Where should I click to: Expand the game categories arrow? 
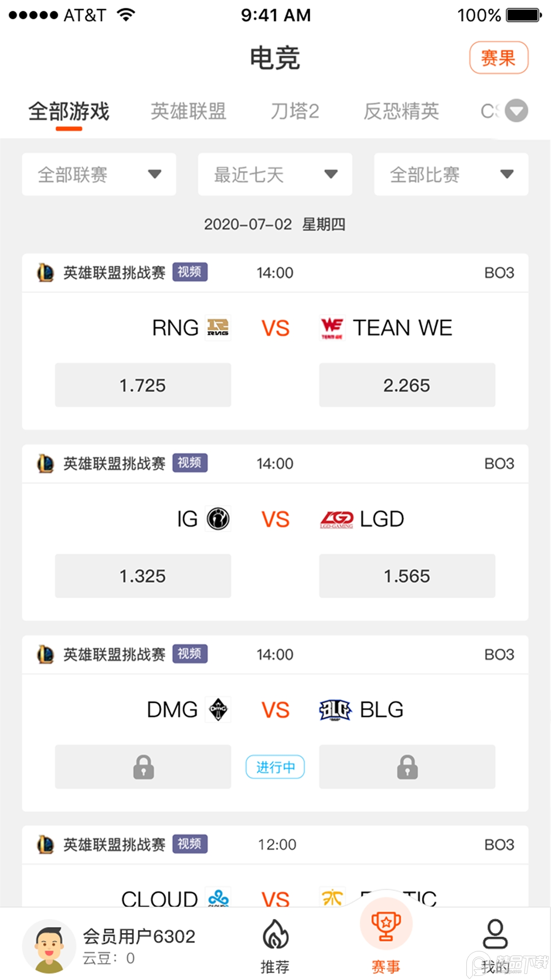516,111
